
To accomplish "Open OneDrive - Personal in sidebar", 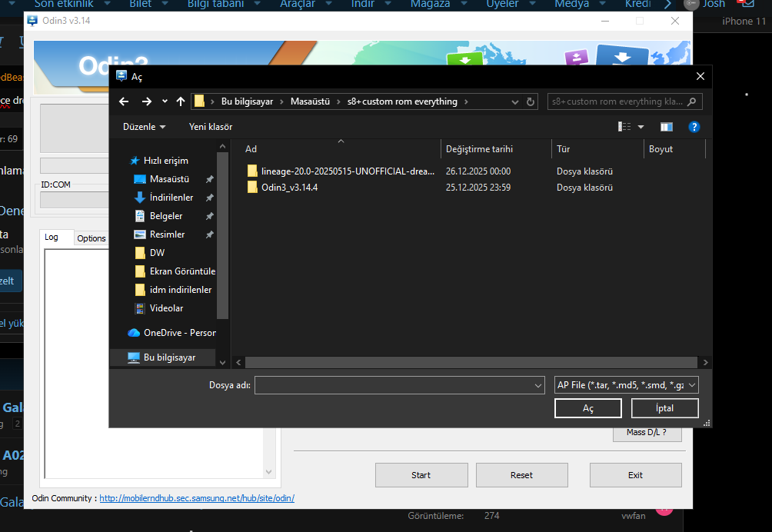I will 180,333.
